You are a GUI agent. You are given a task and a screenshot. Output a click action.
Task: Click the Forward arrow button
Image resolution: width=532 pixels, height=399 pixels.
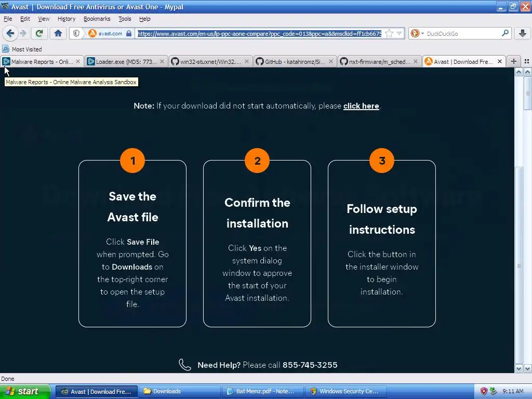pos(23,33)
